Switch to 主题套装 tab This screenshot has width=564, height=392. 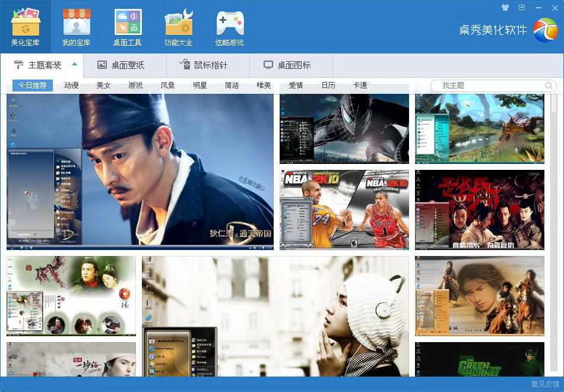pyautogui.click(x=42, y=65)
